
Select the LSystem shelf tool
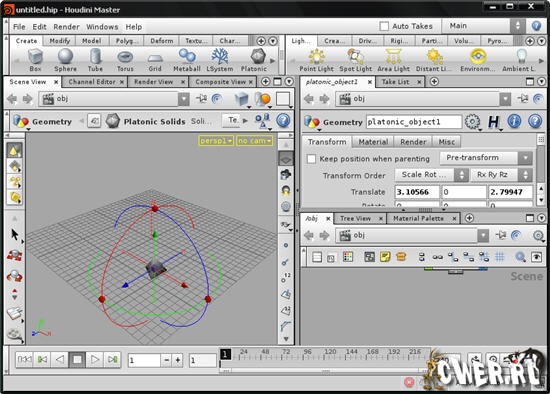220,60
